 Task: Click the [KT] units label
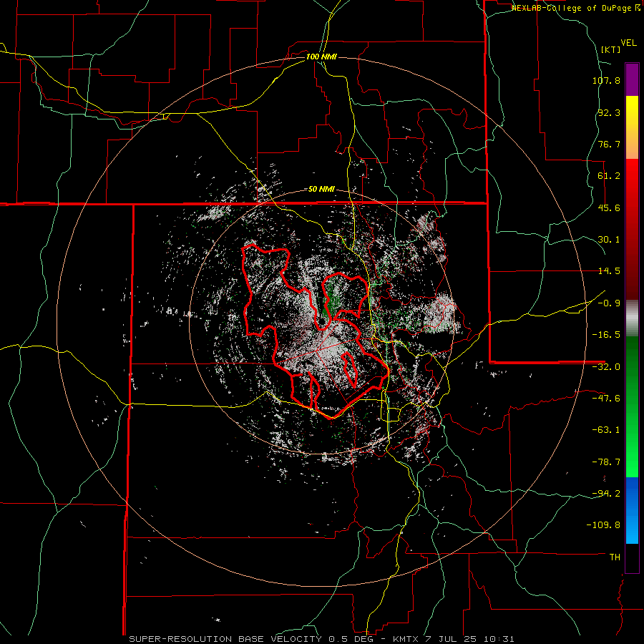pos(611,49)
